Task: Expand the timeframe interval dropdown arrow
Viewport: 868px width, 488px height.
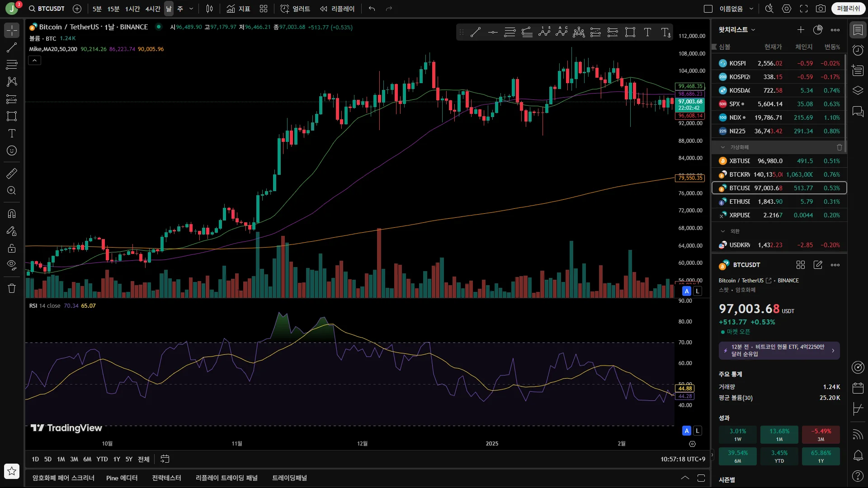Action: pos(191,9)
